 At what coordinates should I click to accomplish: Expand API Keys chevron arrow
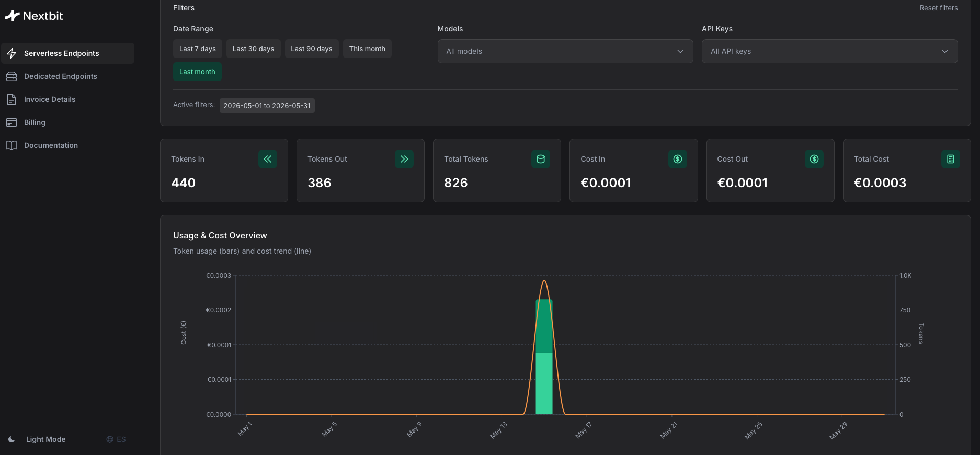click(x=945, y=51)
